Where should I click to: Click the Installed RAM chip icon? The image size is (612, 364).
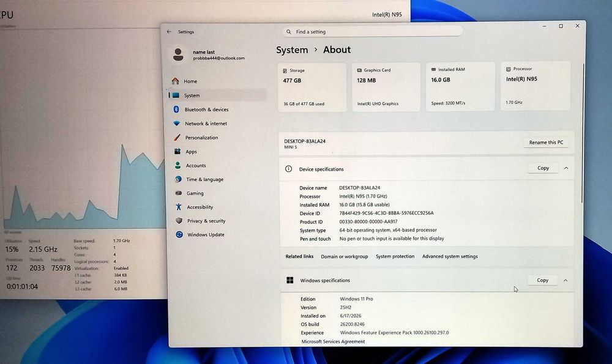[433, 70]
